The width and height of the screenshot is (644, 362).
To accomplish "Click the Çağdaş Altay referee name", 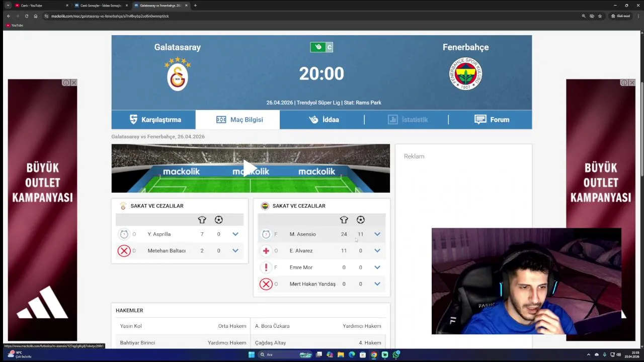I will click(x=270, y=343).
